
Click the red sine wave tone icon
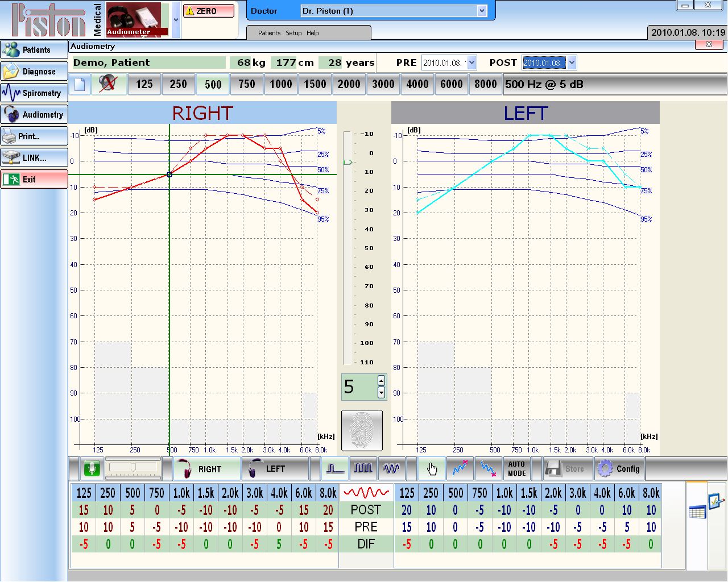(x=366, y=492)
